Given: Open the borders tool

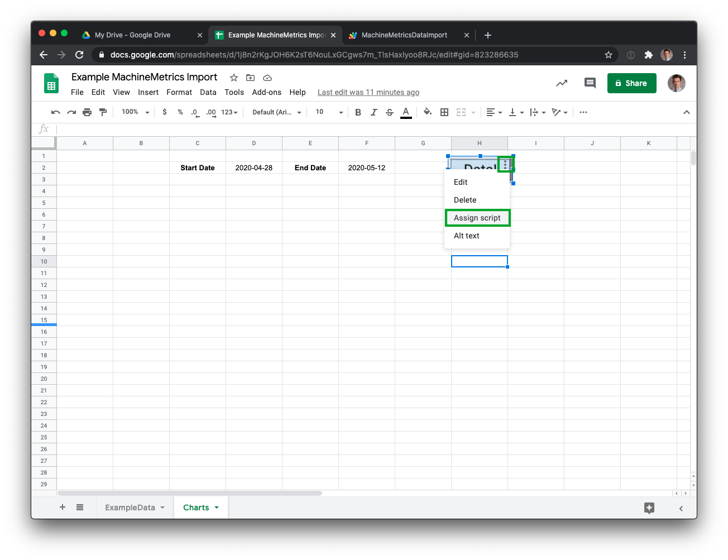Looking at the screenshot, I should pyautogui.click(x=444, y=112).
